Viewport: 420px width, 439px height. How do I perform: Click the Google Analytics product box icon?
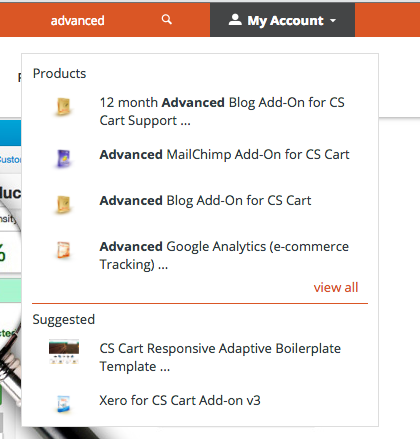click(x=63, y=250)
